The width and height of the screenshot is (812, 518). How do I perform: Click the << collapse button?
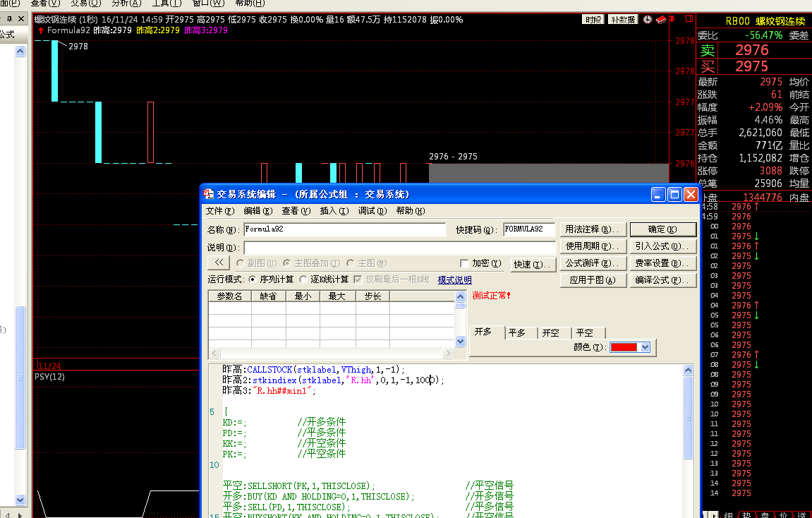coord(219,263)
